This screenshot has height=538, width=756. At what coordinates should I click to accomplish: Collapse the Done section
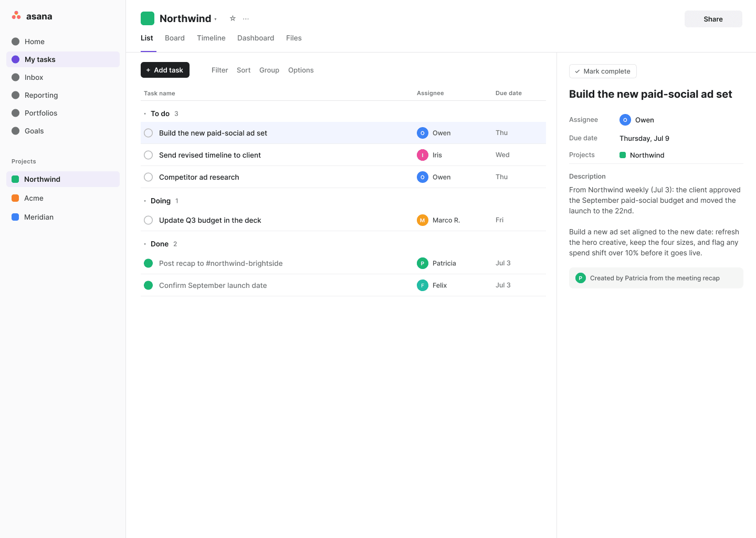click(x=145, y=244)
